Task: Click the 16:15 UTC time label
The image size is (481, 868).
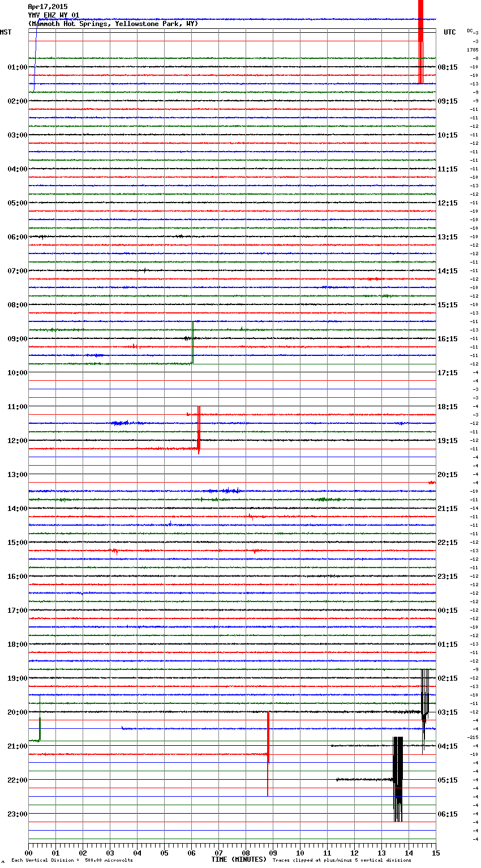Action: (x=448, y=338)
